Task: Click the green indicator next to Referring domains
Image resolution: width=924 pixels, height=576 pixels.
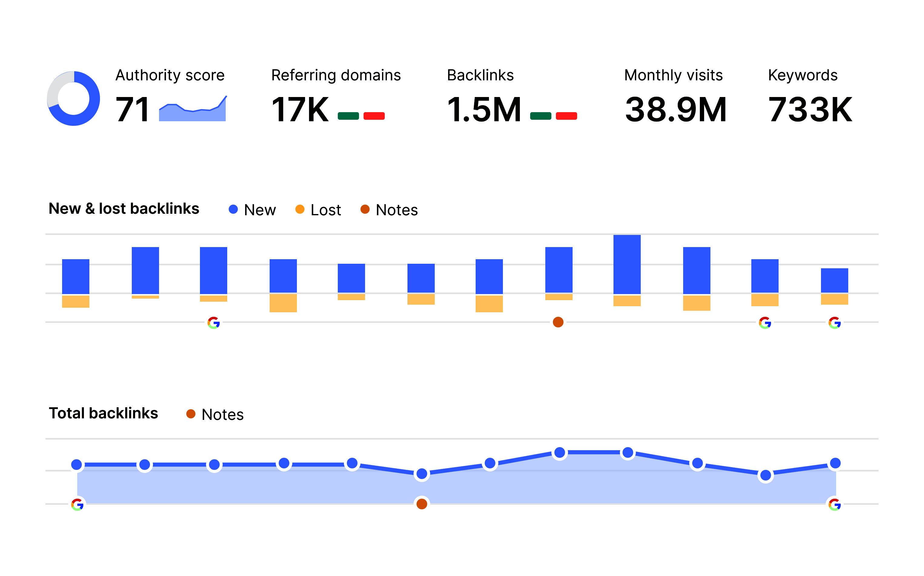Action: click(x=348, y=116)
